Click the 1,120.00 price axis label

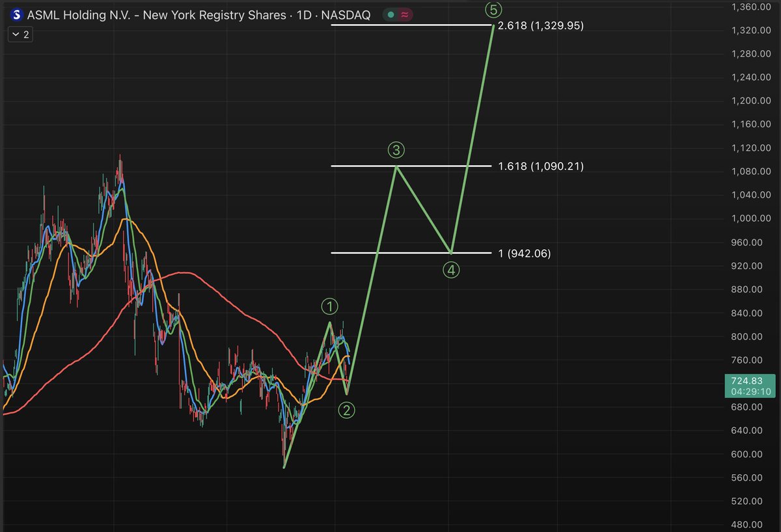coord(752,148)
